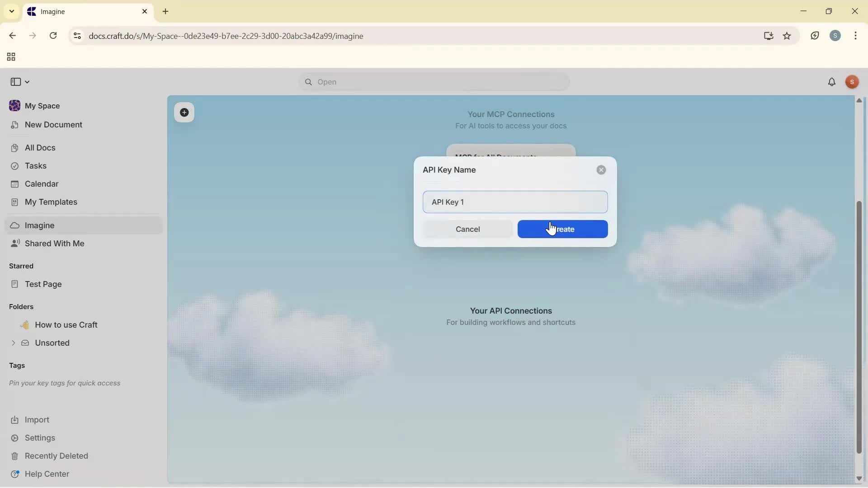The image size is (868, 488).
Task: Open Shared With Me
Action: coord(54,244)
